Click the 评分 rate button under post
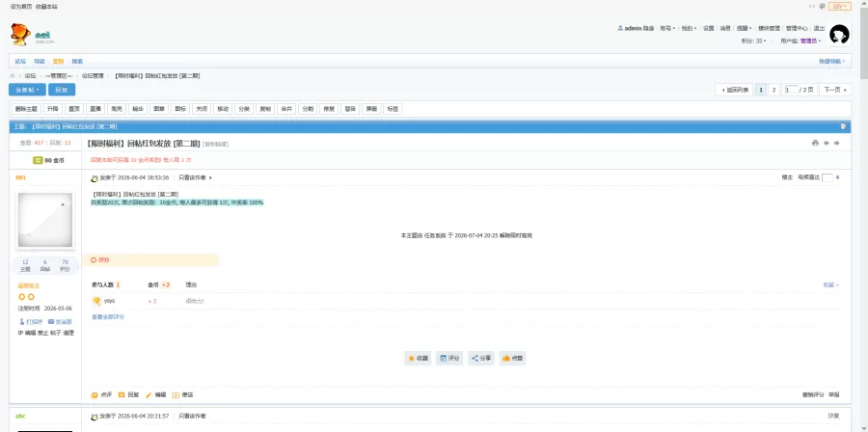The height and width of the screenshot is (432, 868). [449, 359]
